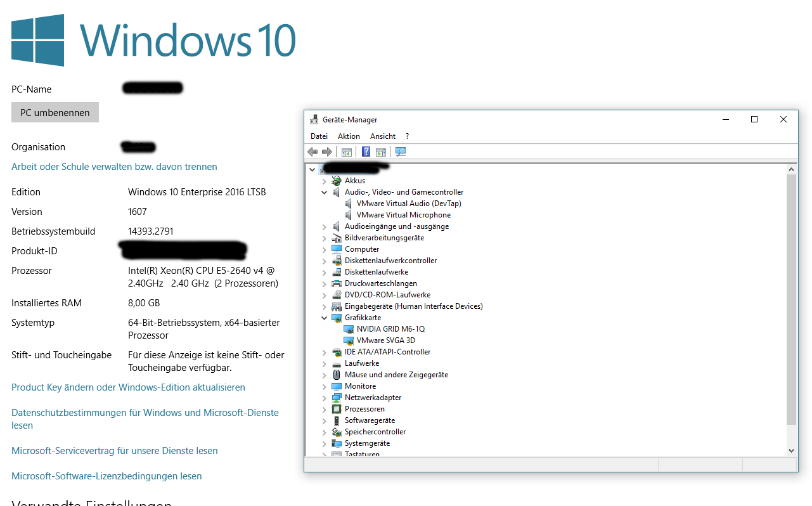Click the device tree vertical scrollbar thumb

click(x=791, y=299)
